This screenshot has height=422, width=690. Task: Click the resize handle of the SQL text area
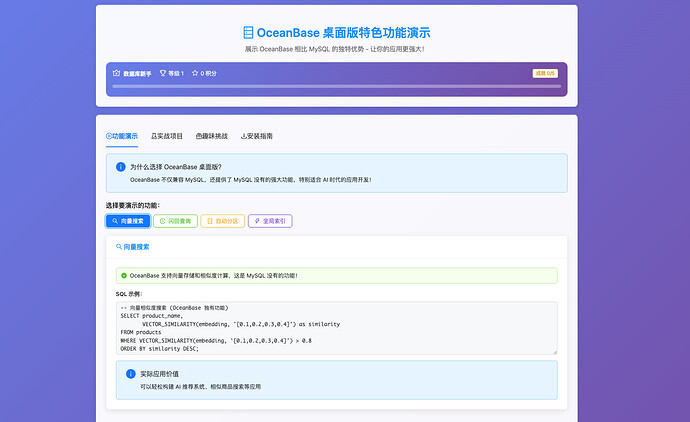(x=555, y=352)
